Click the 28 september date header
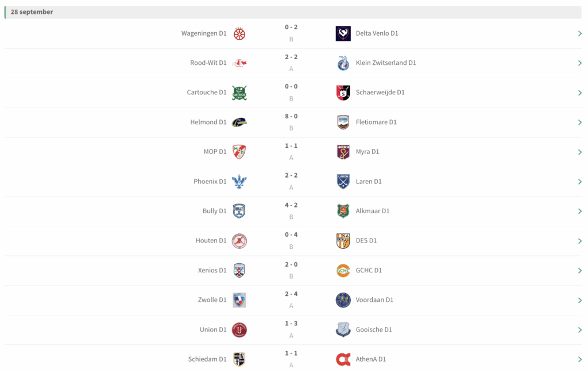The height and width of the screenshot is (373, 588). (x=32, y=12)
